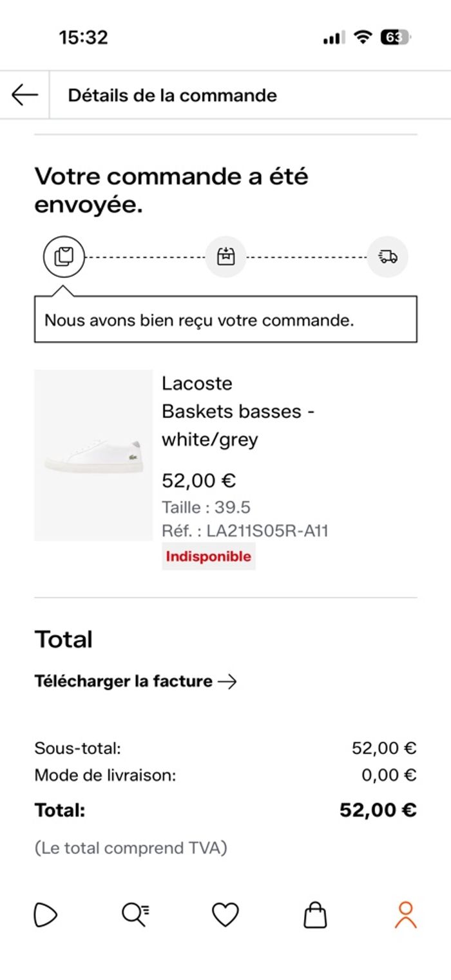Go to the wishlist heart icon

(225, 915)
